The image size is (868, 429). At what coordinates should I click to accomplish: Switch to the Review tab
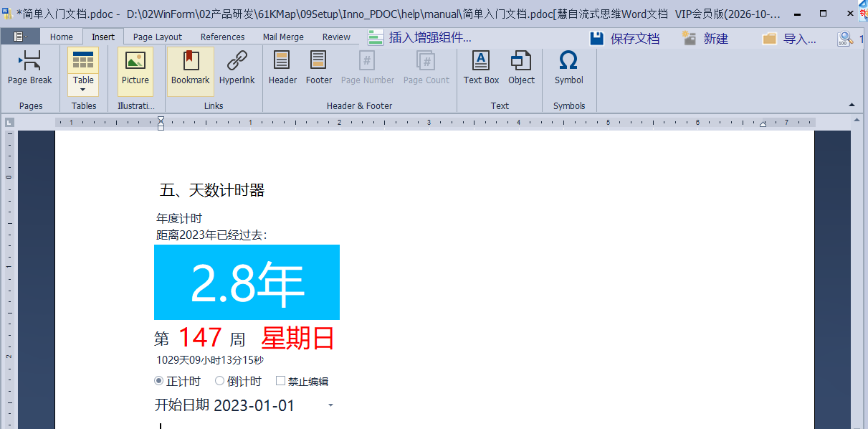(335, 36)
